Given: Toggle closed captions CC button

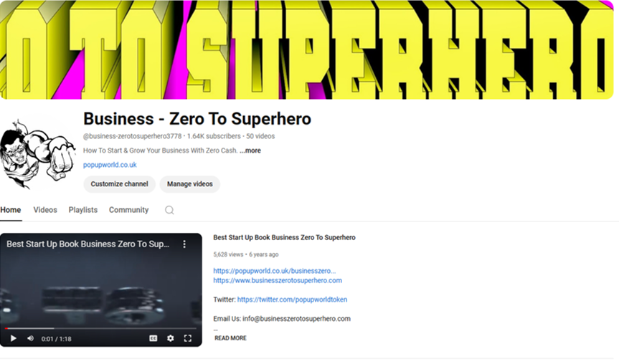Looking at the screenshot, I should point(153,338).
